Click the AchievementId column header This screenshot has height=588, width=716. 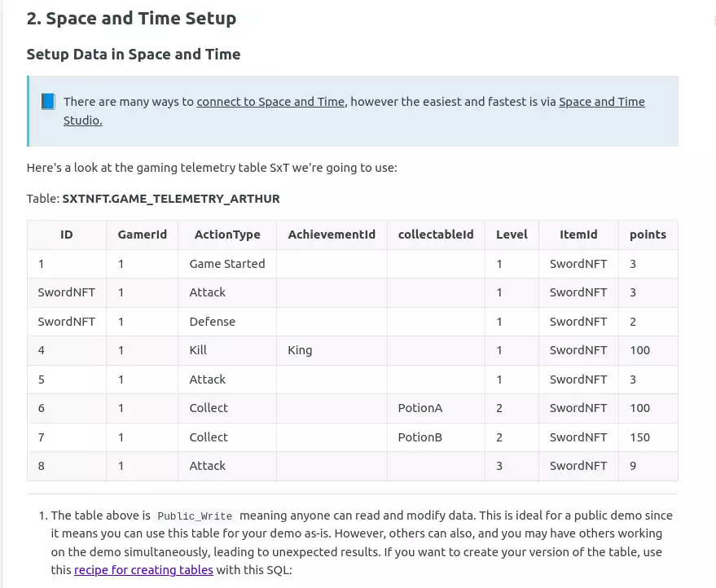click(332, 235)
